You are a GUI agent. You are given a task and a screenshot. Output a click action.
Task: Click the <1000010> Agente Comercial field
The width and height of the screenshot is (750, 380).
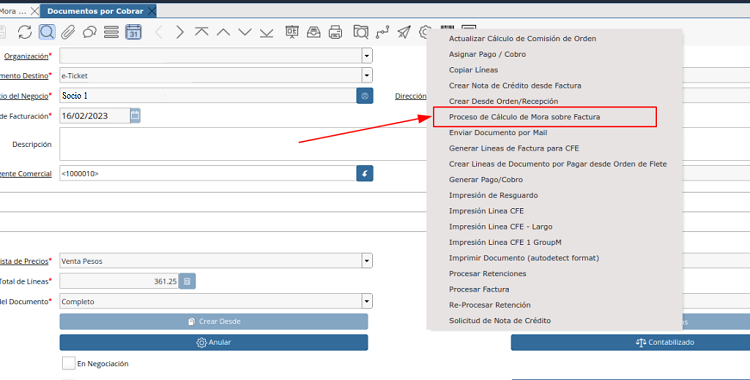pyautogui.click(x=208, y=173)
